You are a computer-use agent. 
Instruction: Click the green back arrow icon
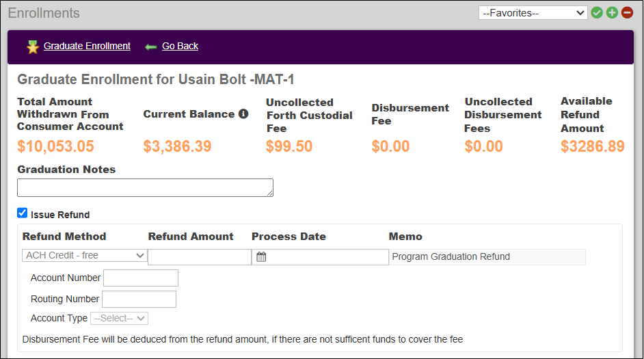150,46
